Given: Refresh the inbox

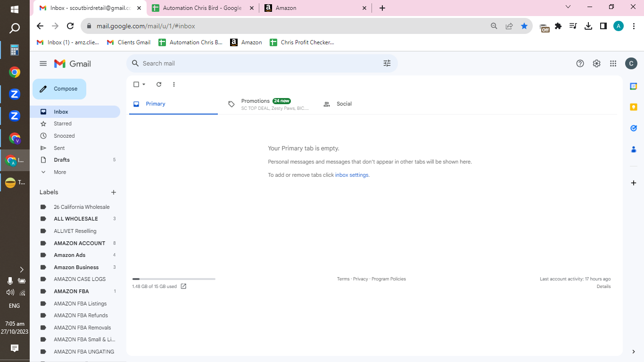Looking at the screenshot, I should coord(159,84).
